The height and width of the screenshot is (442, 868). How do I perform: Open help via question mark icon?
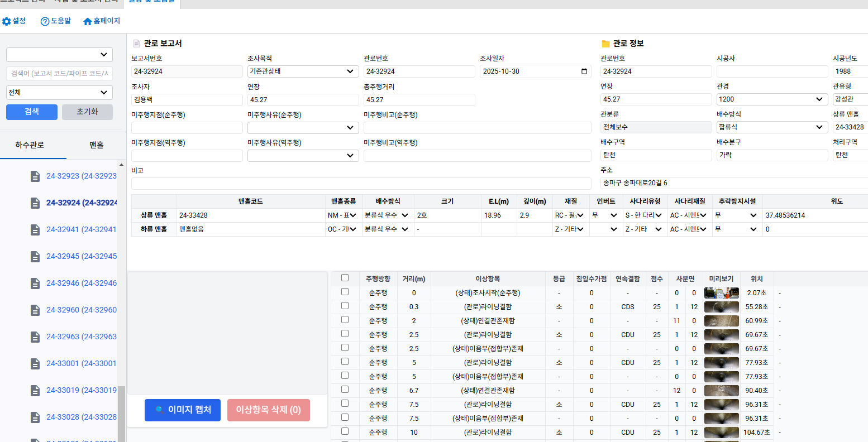45,21
